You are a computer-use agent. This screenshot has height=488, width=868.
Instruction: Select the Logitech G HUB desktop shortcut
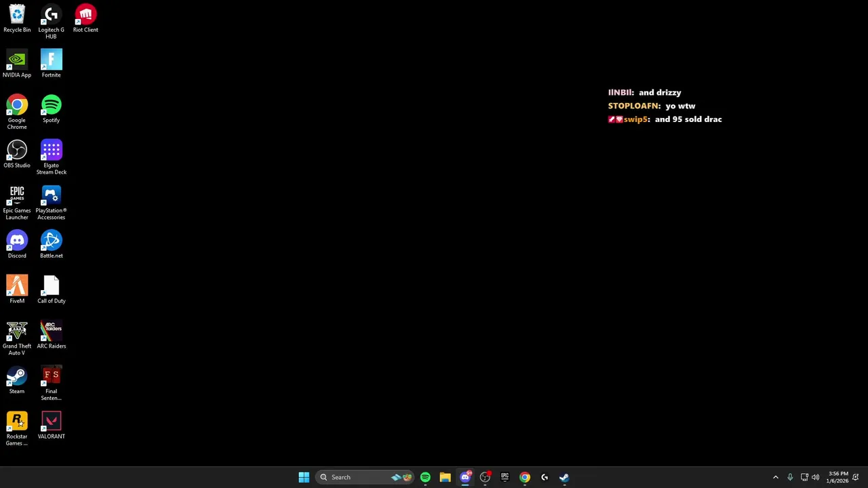[51, 22]
